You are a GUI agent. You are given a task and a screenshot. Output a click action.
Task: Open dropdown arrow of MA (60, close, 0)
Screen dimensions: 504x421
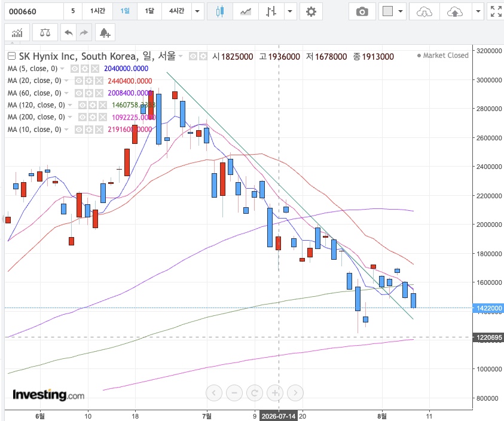(x=66, y=93)
